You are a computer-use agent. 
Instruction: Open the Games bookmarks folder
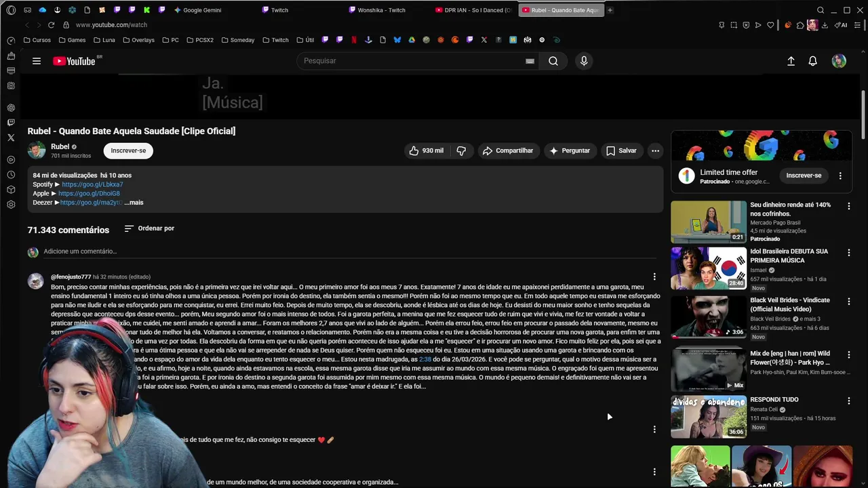(x=72, y=40)
